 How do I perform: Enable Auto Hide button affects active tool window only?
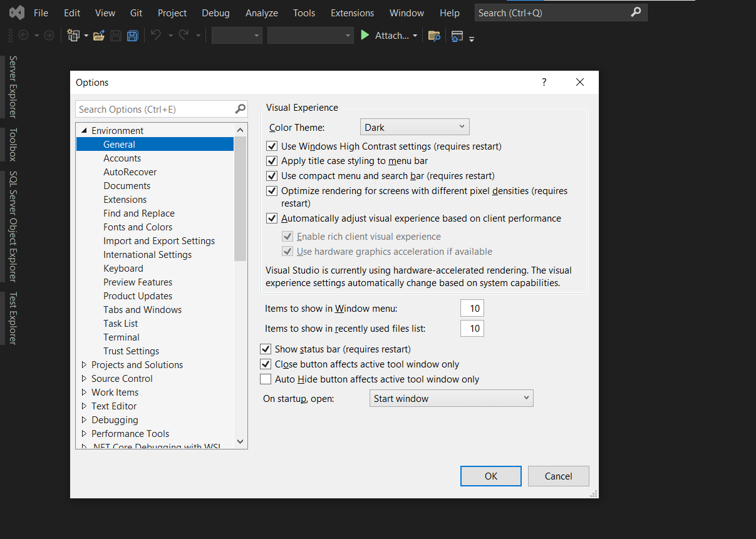point(266,379)
